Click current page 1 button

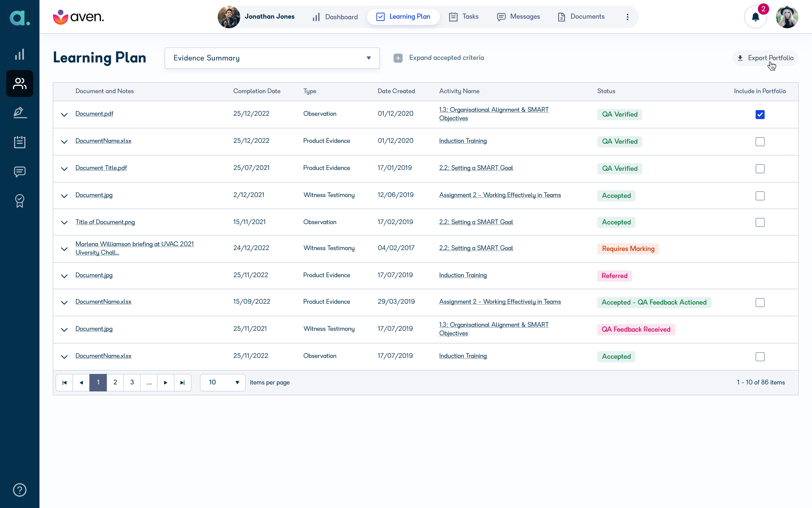click(x=98, y=382)
